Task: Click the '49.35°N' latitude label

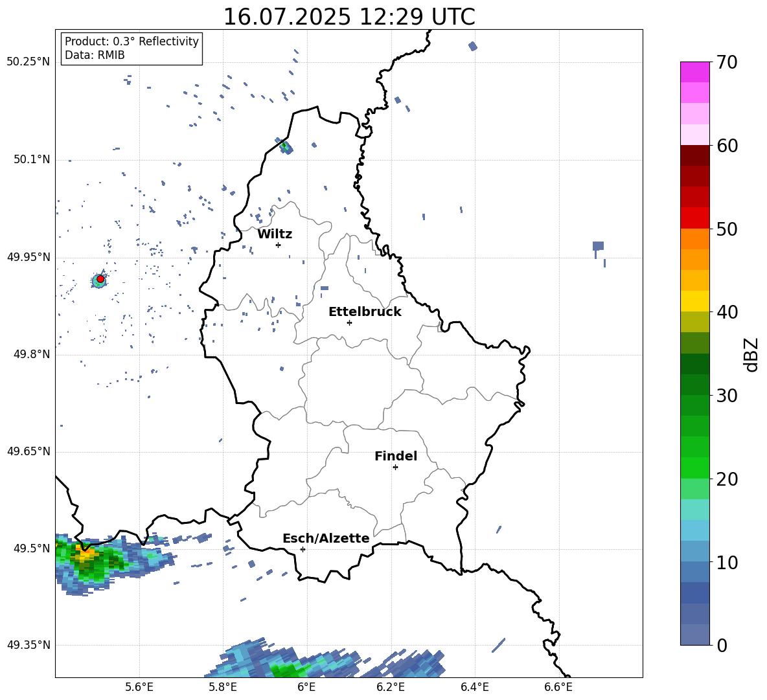Action: pos(29,645)
